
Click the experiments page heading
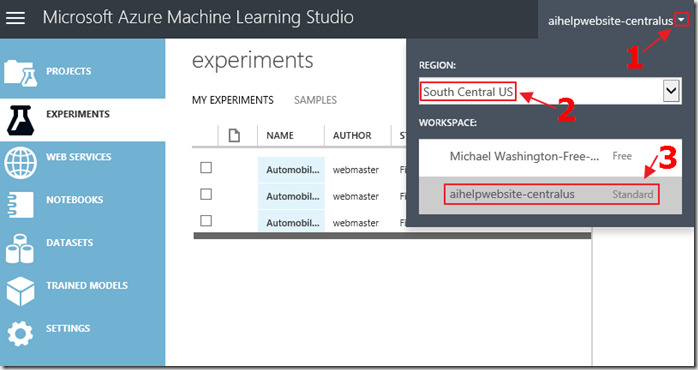252,60
